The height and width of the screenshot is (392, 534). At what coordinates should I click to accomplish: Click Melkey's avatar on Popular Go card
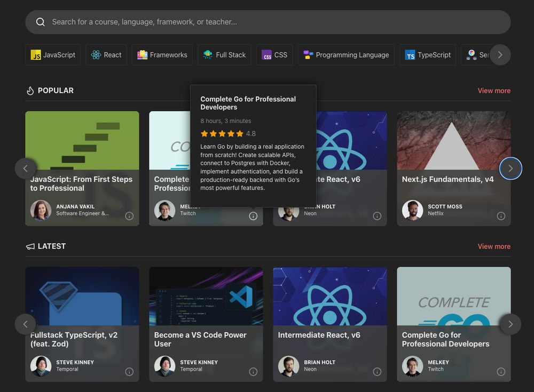tap(165, 210)
